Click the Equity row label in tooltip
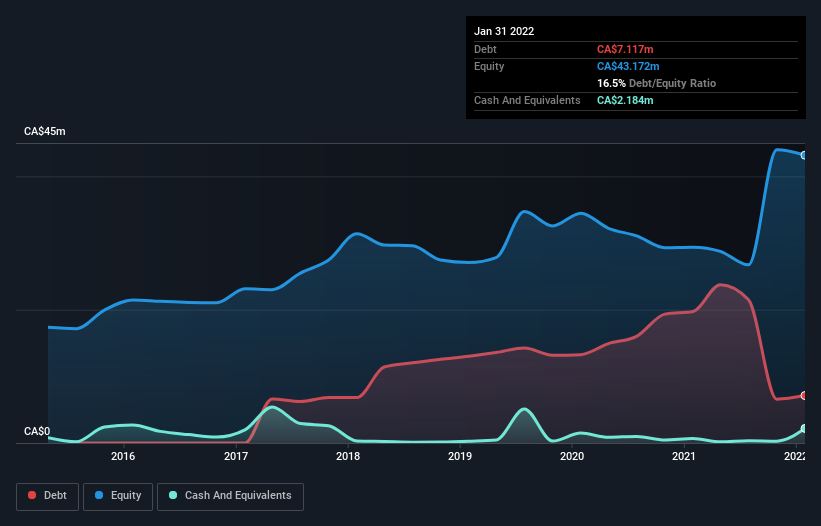The width and height of the screenshot is (821, 526). point(489,66)
